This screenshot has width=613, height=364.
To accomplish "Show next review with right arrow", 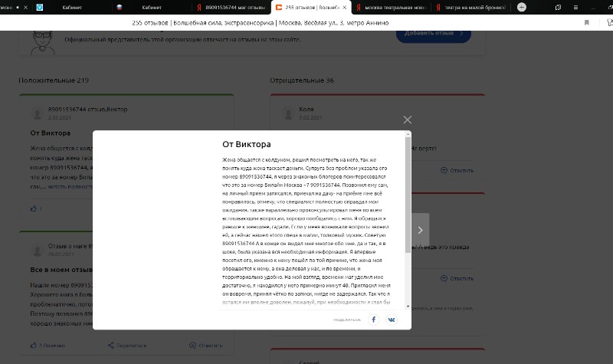I will coord(420,231).
